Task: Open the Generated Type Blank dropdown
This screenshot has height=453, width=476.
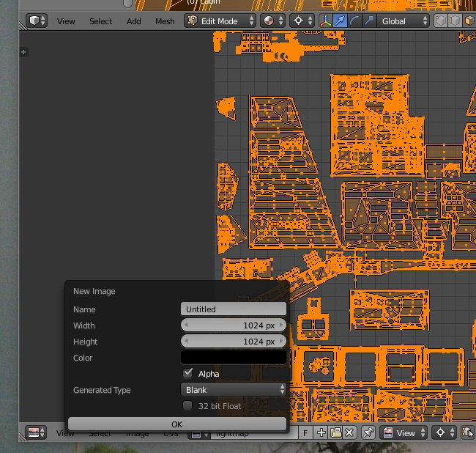Action: (234, 390)
